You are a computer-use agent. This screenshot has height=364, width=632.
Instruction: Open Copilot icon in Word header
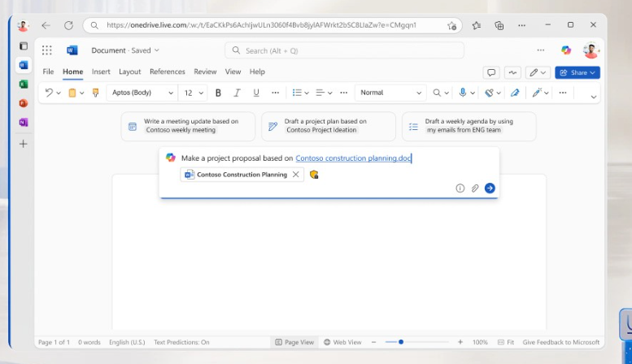(566, 50)
